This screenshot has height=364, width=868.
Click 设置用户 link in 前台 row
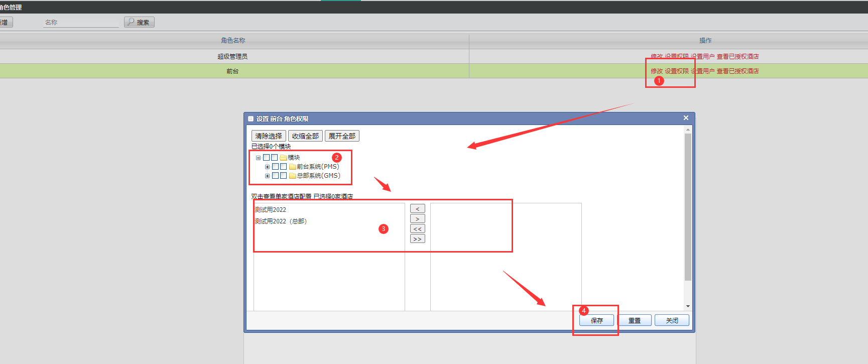click(x=702, y=71)
